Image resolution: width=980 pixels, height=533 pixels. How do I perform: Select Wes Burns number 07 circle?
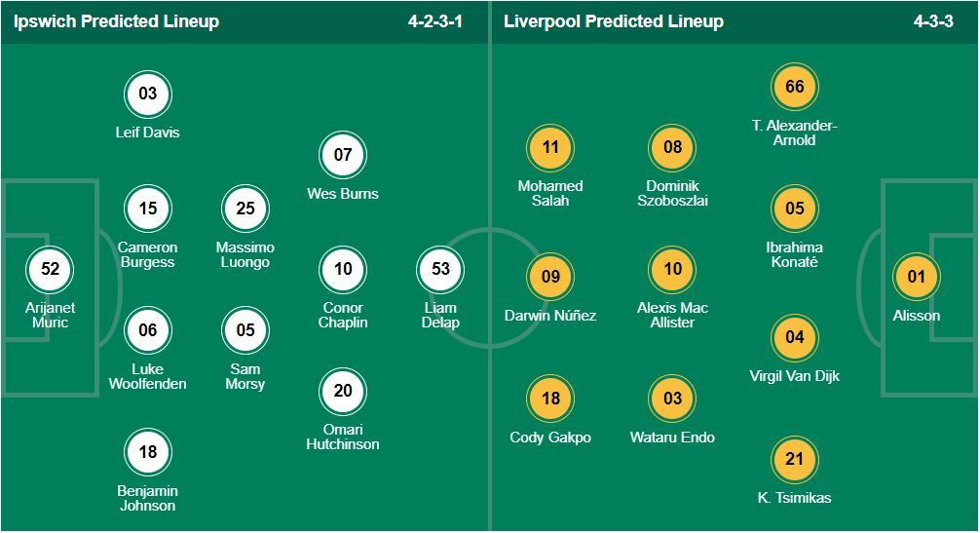(343, 155)
